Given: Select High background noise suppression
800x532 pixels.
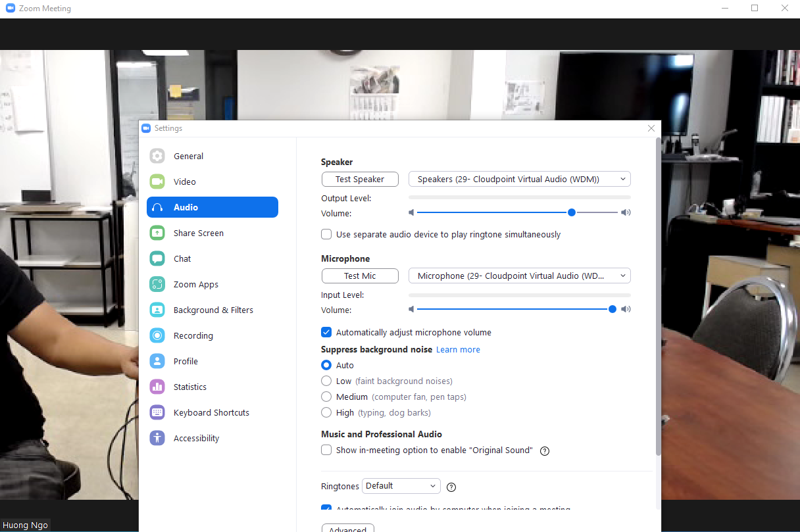Looking at the screenshot, I should click(326, 412).
